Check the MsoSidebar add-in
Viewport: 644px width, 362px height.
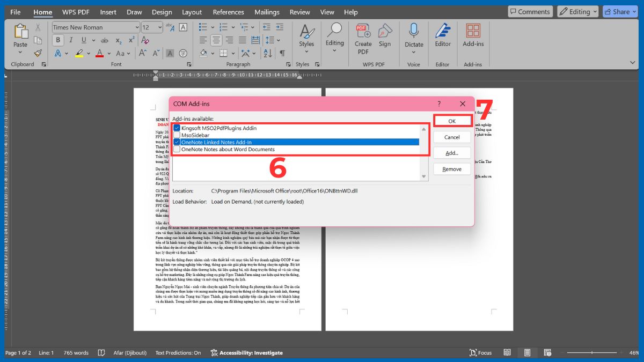(177, 135)
